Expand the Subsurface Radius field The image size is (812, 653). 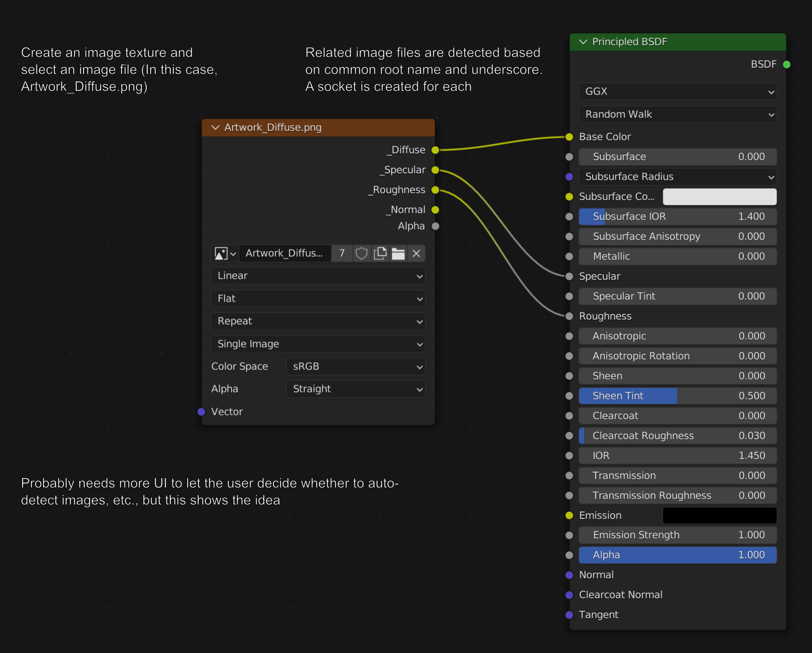(678, 176)
